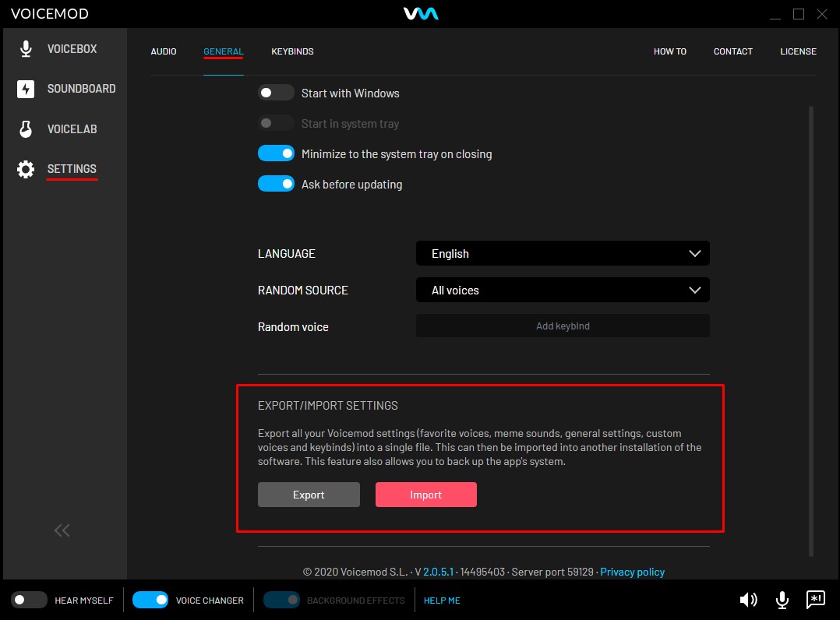
Task: Switch to the Audio tab
Action: click(x=164, y=51)
